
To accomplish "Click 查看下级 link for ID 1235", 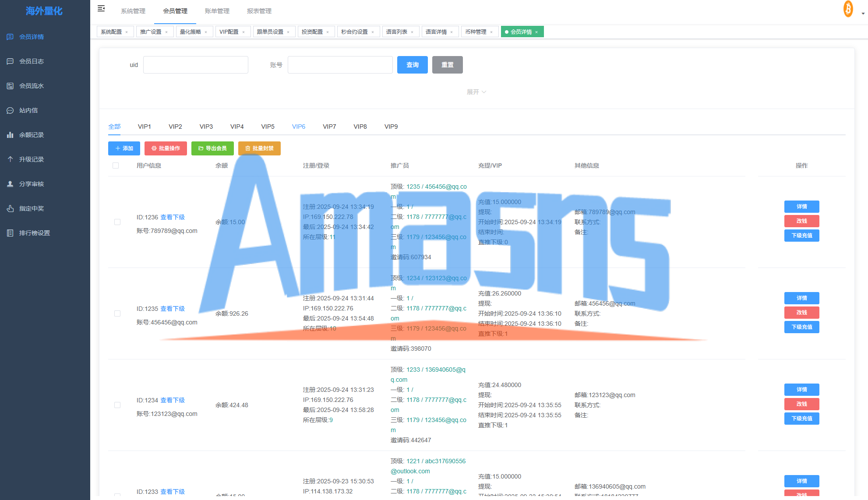I will [173, 309].
